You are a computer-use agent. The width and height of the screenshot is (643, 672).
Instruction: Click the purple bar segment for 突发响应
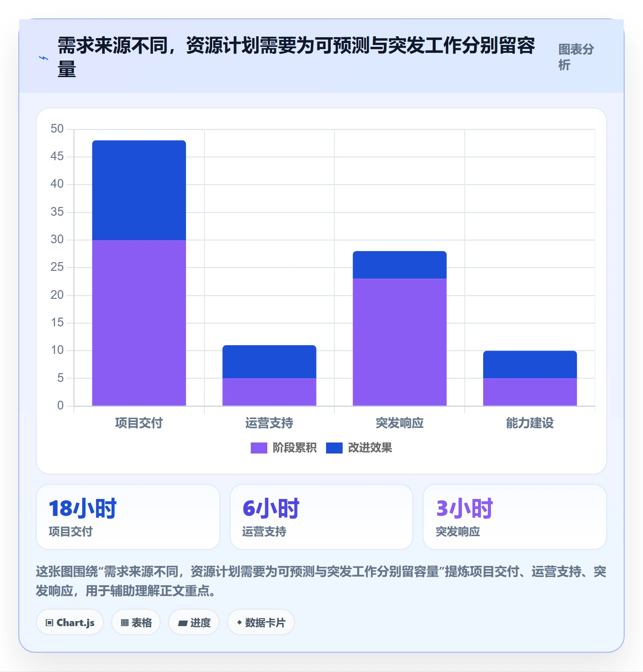coord(400,342)
